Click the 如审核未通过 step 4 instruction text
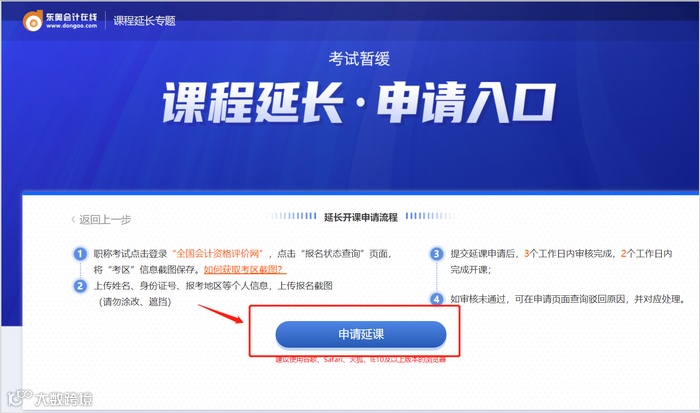Screen dimensions: 700x413 [x=567, y=299]
